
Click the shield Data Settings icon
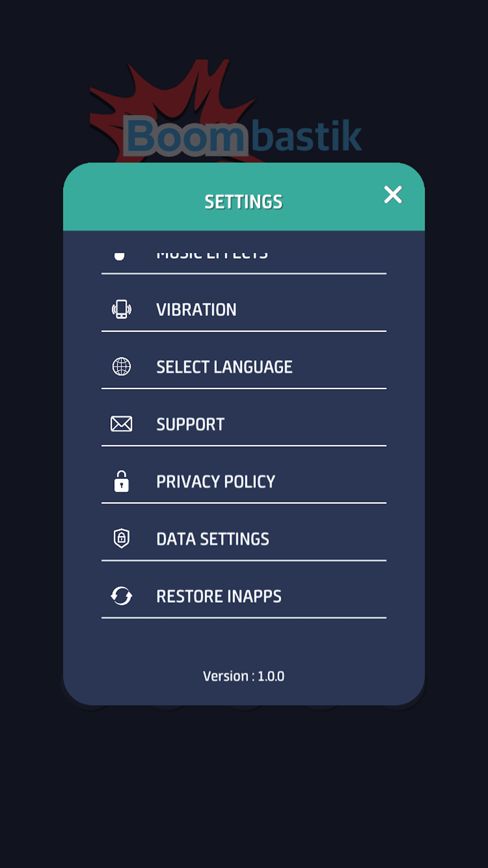pyautogui.click(x=122, y=538)
